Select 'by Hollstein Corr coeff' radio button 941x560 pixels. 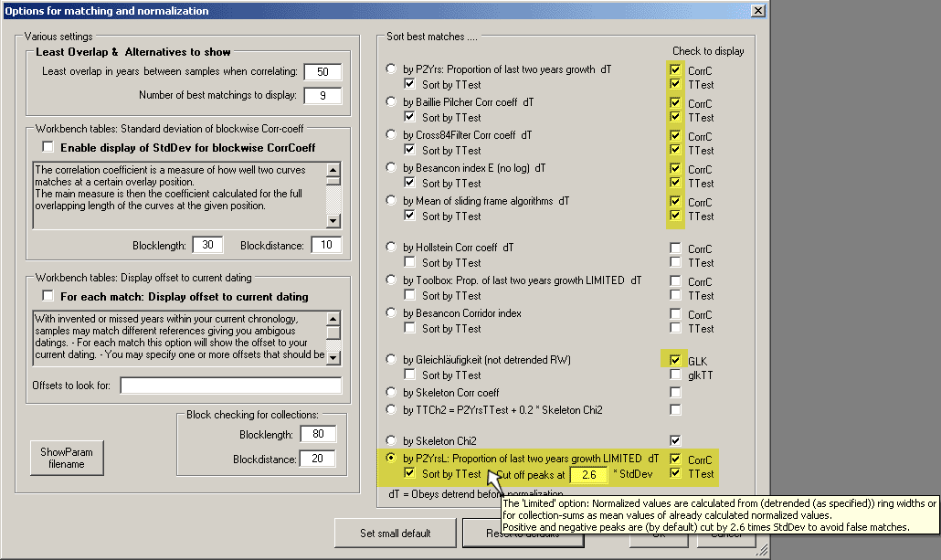pyautogui.click(x=391, y=247)
